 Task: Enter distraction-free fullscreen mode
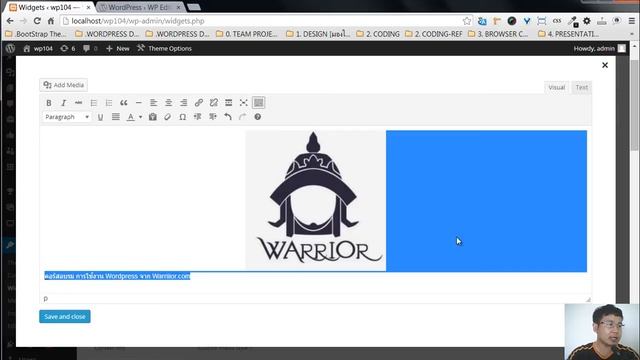244,103
